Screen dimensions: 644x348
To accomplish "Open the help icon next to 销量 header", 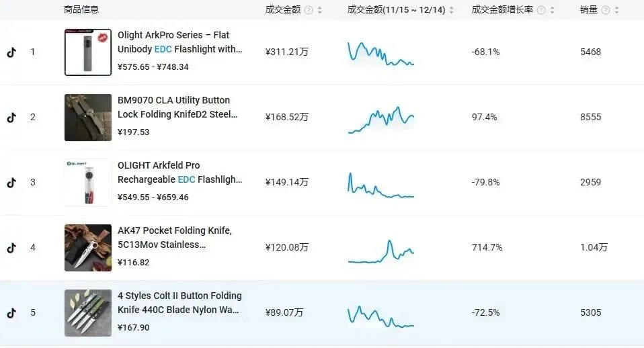I will [606, 10].
